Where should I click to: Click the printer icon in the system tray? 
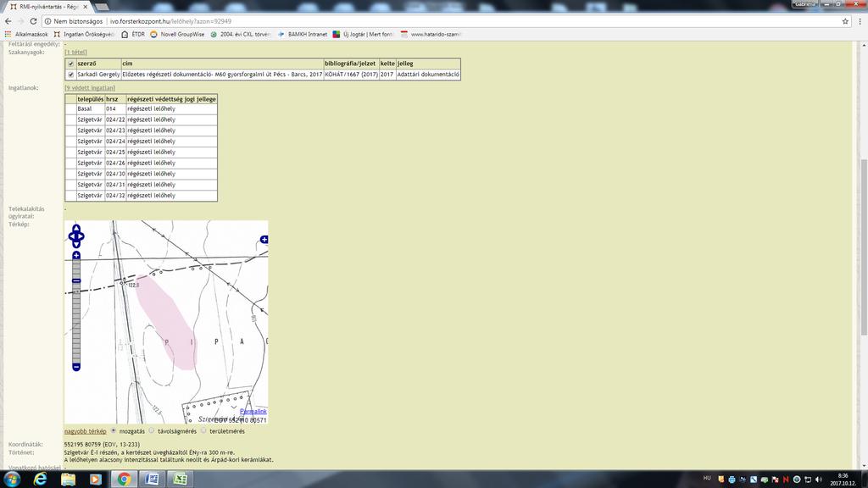[x=732, y=480]
